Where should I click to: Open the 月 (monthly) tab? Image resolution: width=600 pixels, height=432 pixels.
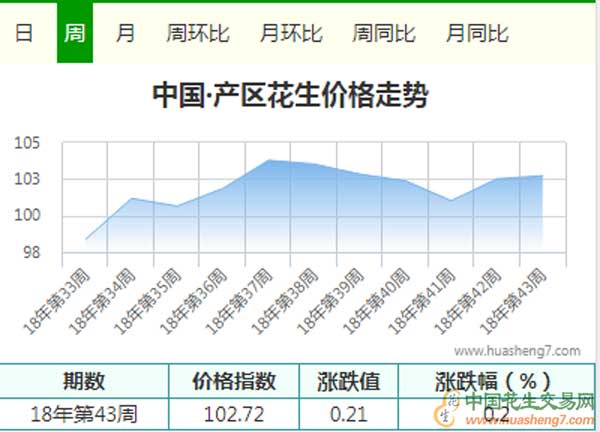point(125,32)
